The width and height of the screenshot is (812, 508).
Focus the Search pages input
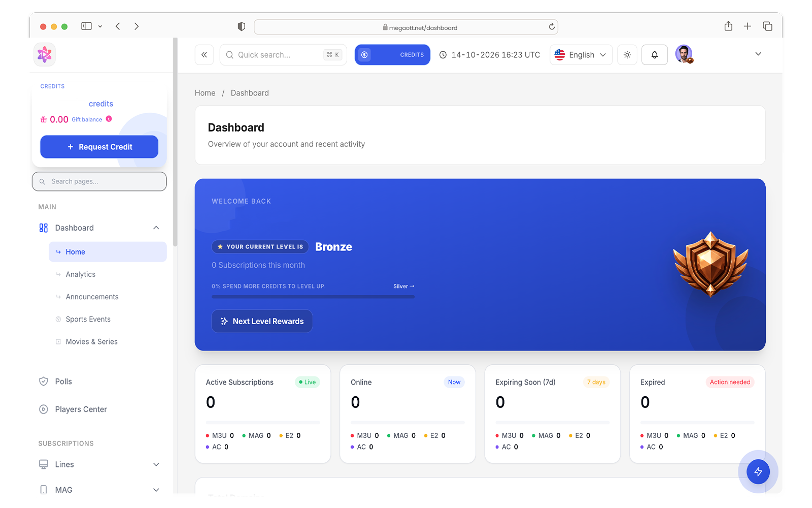pos(99,181)
